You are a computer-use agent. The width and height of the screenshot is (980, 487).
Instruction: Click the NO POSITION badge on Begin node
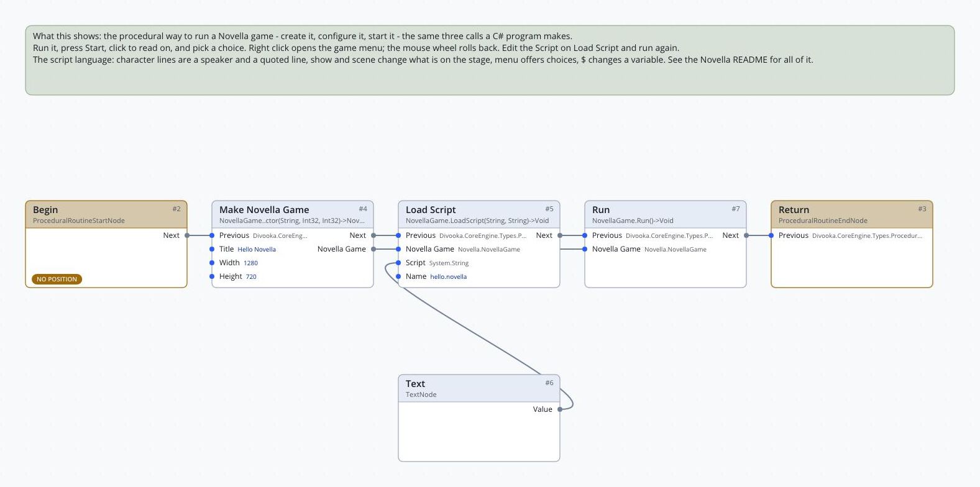[x=57, y=280]
